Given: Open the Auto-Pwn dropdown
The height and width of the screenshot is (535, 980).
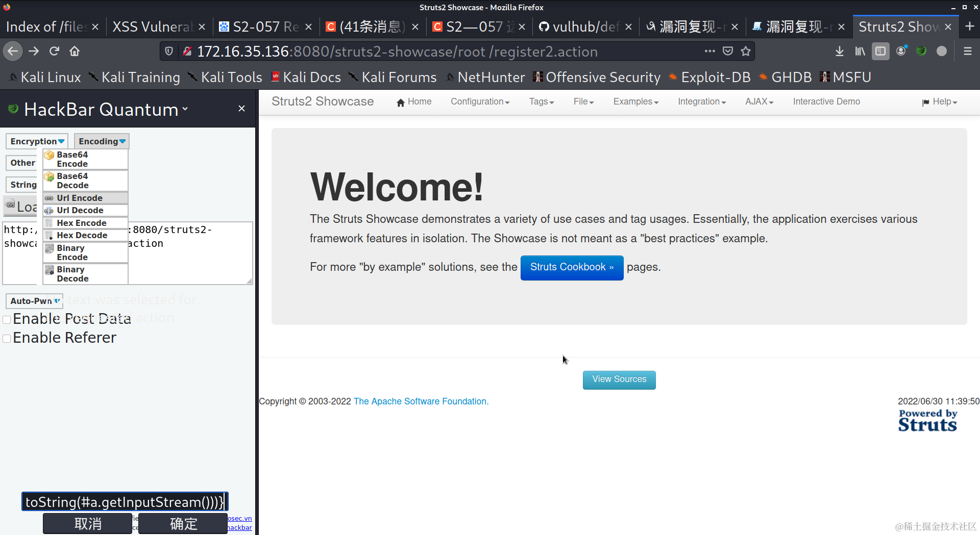Looking at the screenshot, I should click(35, 301).
